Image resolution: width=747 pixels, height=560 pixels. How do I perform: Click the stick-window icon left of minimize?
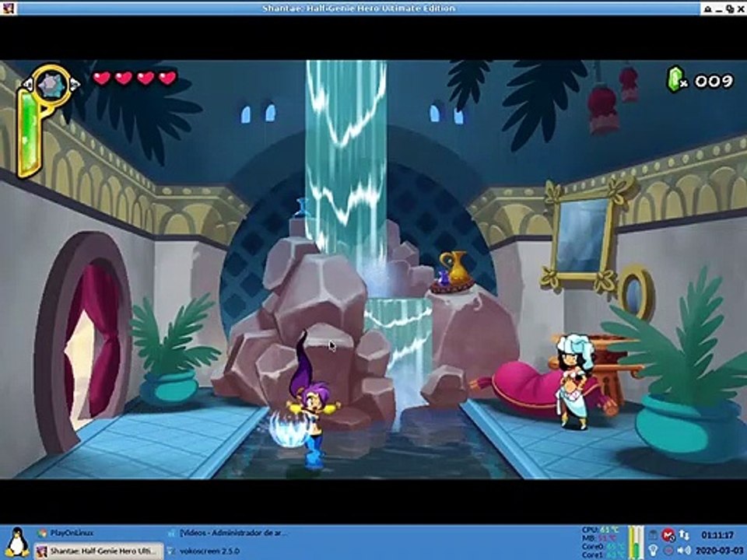[708, 9]
